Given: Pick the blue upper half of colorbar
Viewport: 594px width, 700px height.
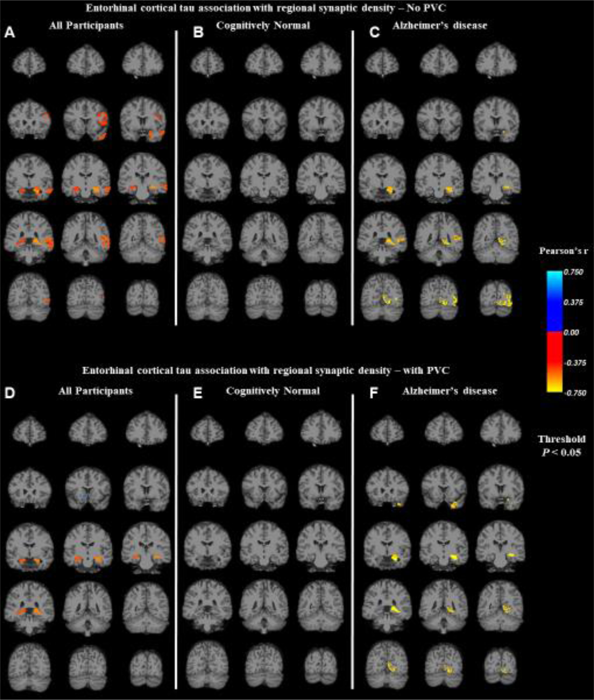Looking at the screenshot, I should tap(554, 301).
